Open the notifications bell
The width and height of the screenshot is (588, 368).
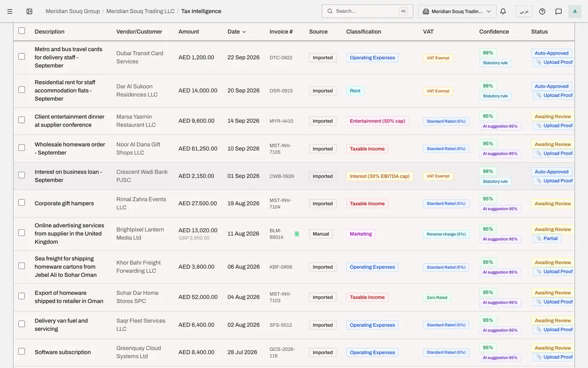point(503,11)
